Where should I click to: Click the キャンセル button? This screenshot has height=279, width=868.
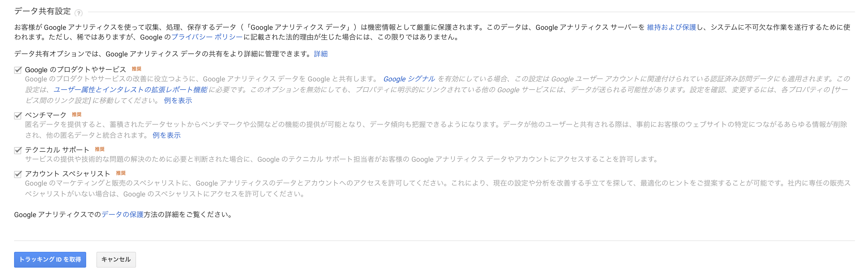pos(116,259)
